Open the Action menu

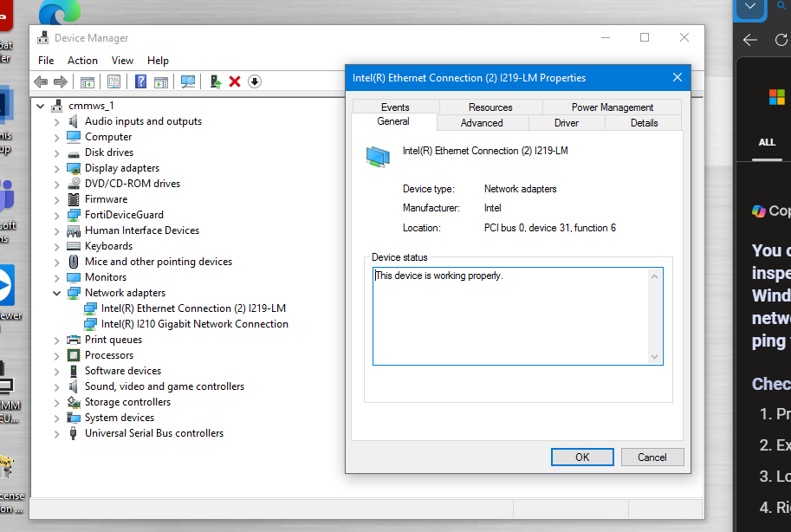[x=82, y=61]
